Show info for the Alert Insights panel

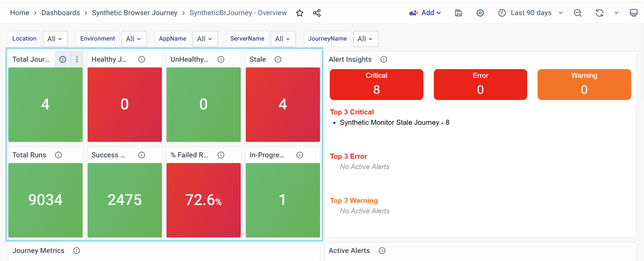pyautogui.click(x=383, y=59)
